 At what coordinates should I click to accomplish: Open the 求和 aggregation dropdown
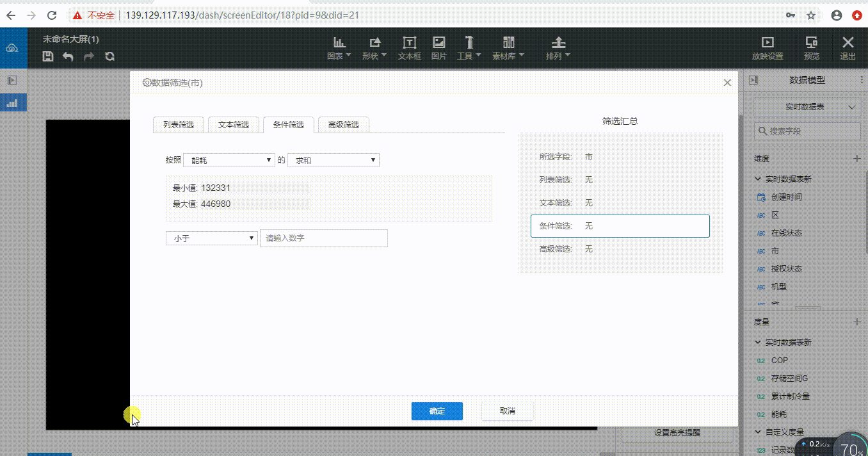click(334, 160)
